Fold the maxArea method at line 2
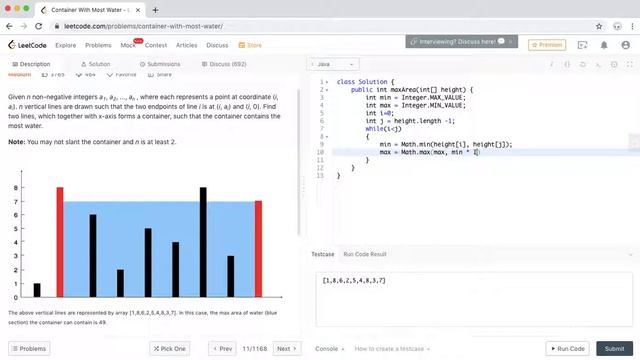Viewport: 640px width, 360px height. pyautogui.click(x=327, y=90)
